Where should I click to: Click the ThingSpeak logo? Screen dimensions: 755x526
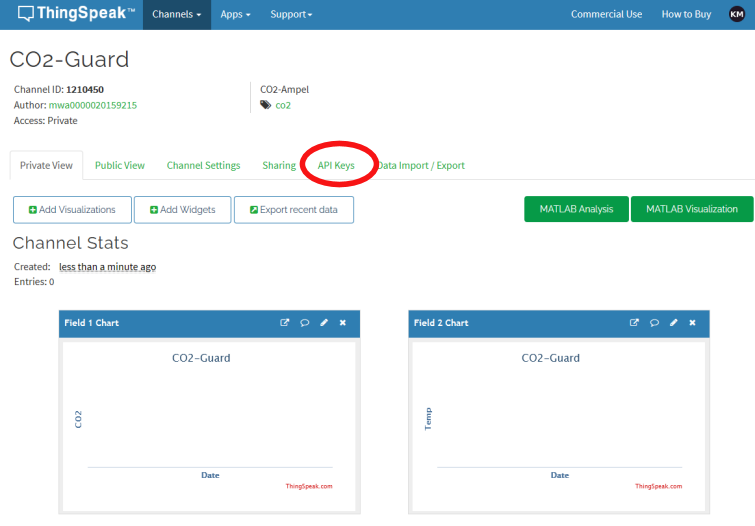[76, 13]
